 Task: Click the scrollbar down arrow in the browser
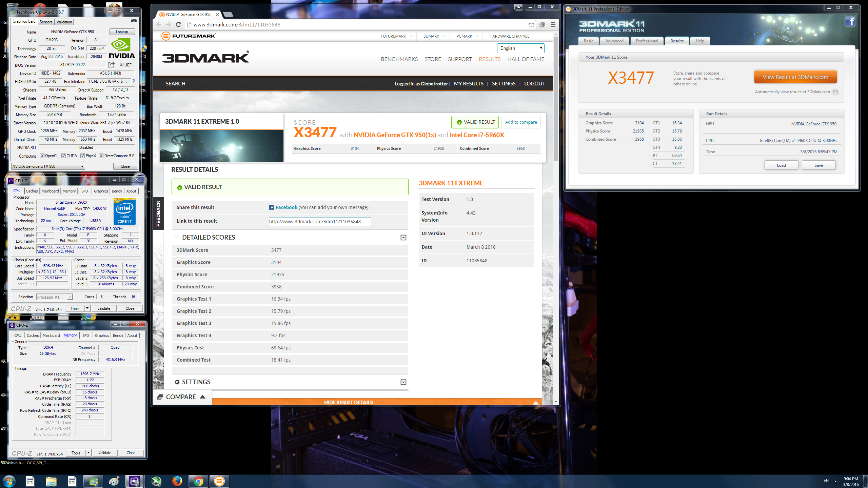click(x=556, y=402)
